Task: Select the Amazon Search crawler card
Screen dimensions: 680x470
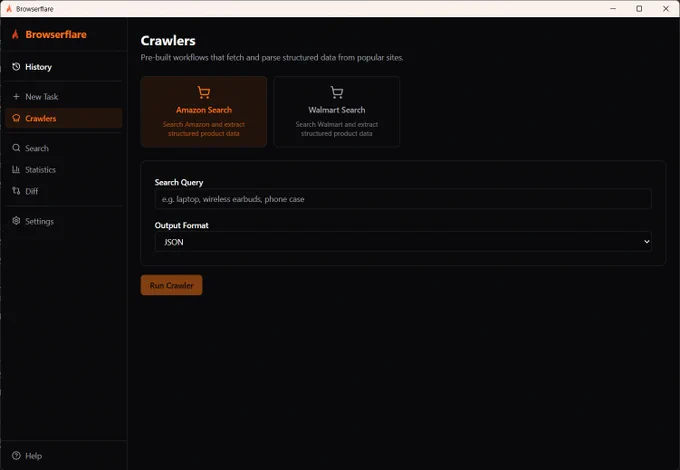Action: (204, 112)
